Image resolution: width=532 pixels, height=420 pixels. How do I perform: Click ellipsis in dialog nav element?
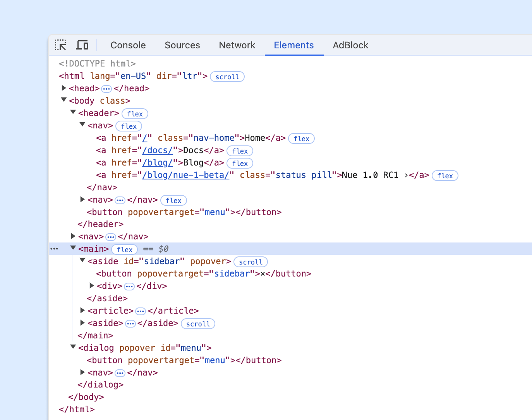120,373
